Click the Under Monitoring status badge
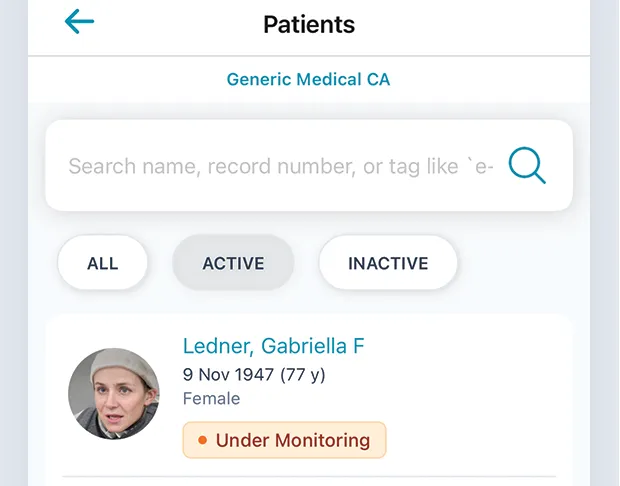The width and height of the screenshot is (620, 486). point(284,440)
